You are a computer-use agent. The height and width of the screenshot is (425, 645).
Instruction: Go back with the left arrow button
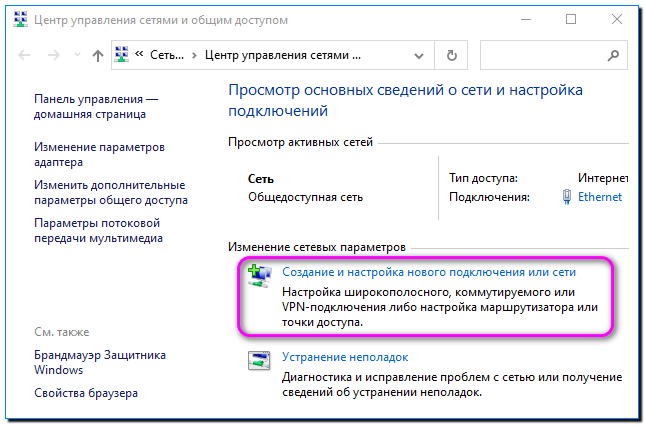point(24,55)
